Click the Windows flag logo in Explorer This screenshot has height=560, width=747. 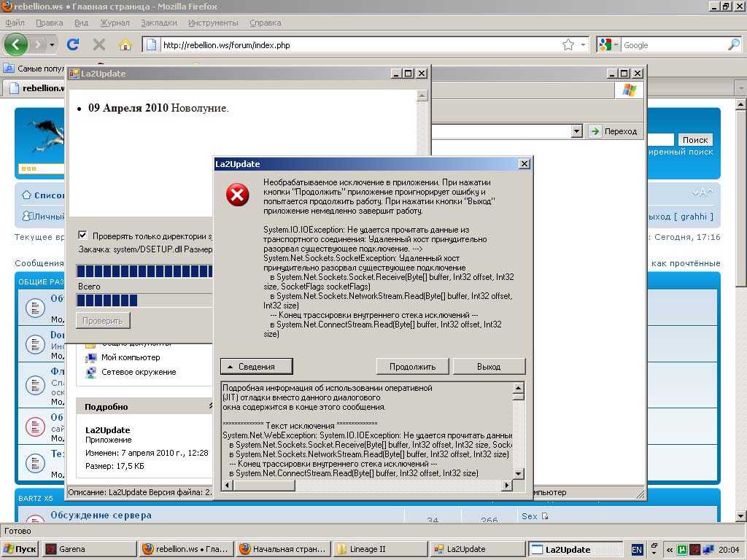coord(629,90)
